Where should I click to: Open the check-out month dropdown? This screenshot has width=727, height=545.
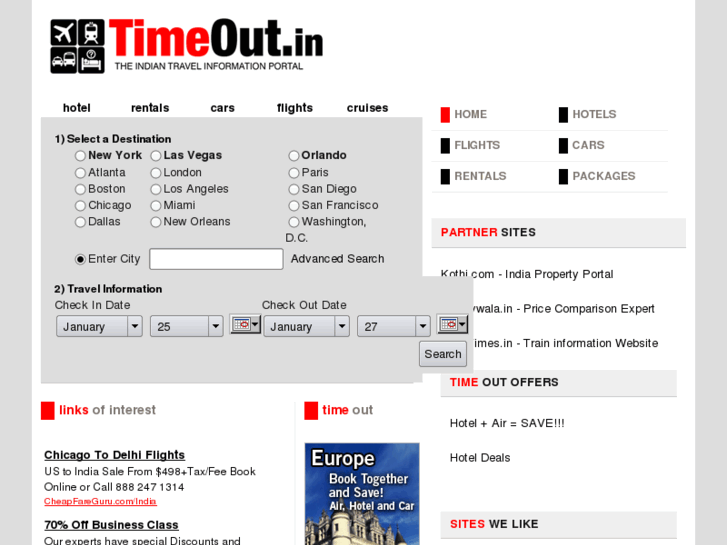coord(306,327)
